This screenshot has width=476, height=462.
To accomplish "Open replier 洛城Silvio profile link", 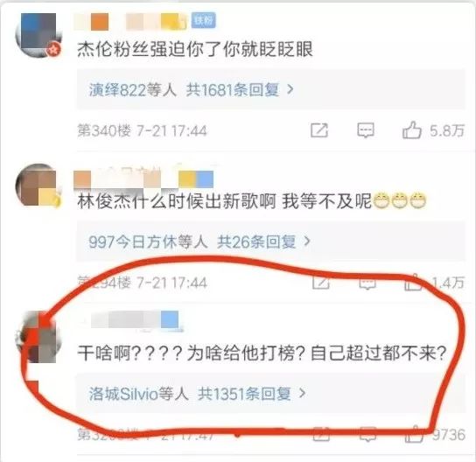I will (x=123, y=394).
